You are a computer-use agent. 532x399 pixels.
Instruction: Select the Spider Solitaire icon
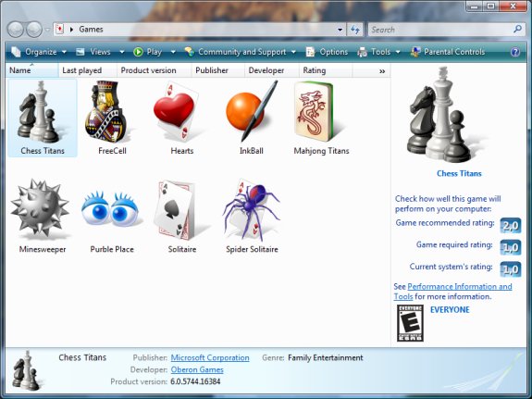click(x=252, y=209)
